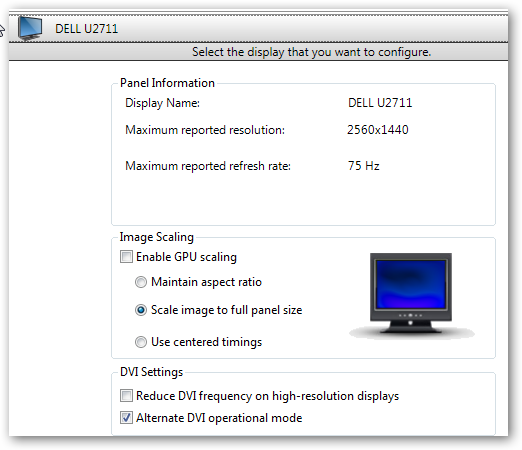This screenshot has width=522, height=450.
Task: Choose Scale image to full panel size
Action: point(141,310)
